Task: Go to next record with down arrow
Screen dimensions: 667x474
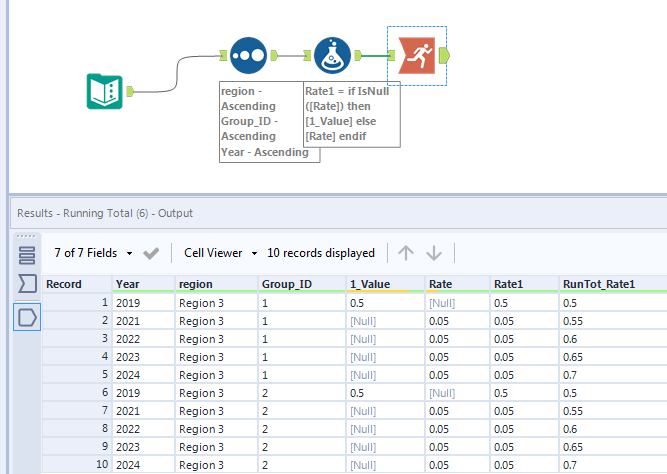Action: [434, 253]
